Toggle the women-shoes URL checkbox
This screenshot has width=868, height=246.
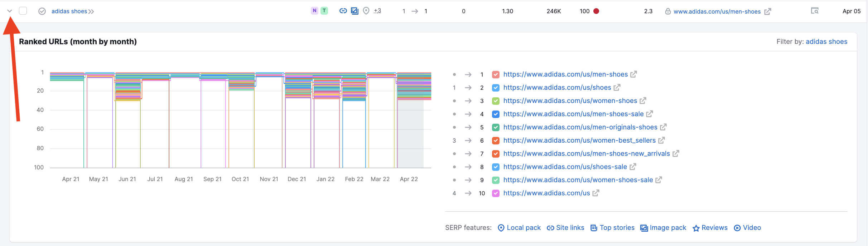[x=496, y=101]
